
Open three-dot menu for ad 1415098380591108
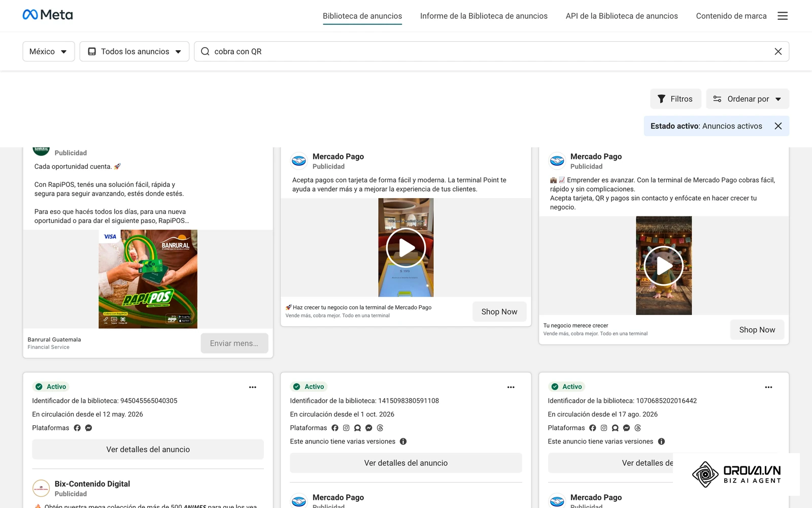pyautogui.click(x=511, y=387)
